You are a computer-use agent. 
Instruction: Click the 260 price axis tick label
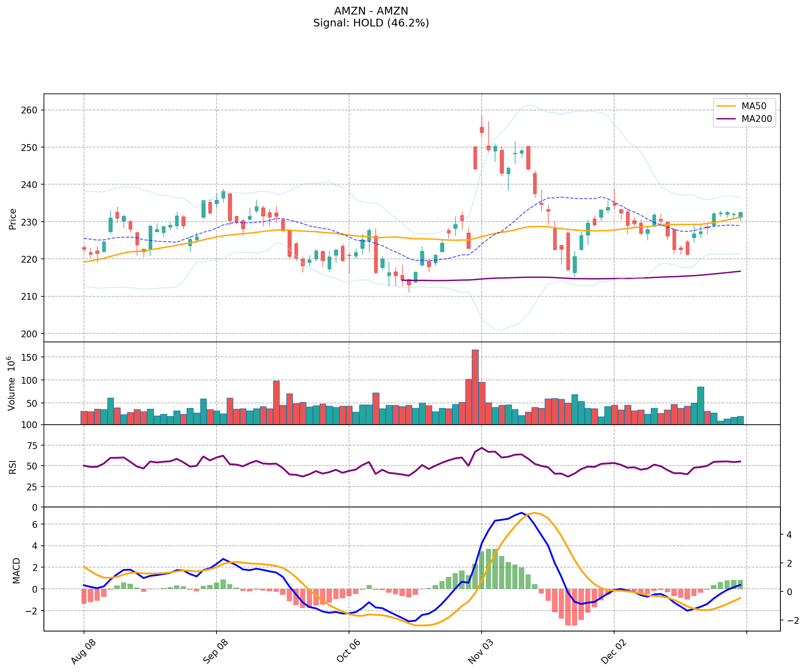pos(29,110)
